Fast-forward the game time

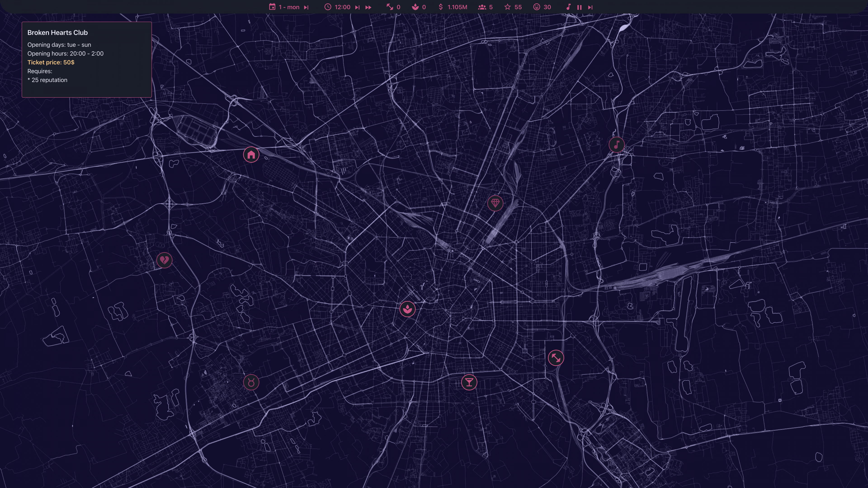[368, 7]
